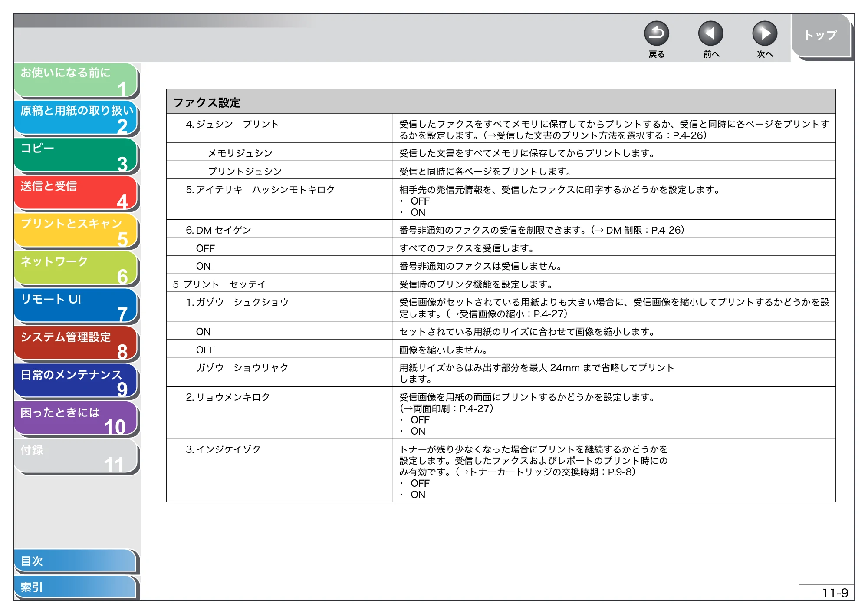The width and height of the screenshot is (868, 614).
Task: Click the 6. DM セイゲン row label
Action: coord(218,230)
